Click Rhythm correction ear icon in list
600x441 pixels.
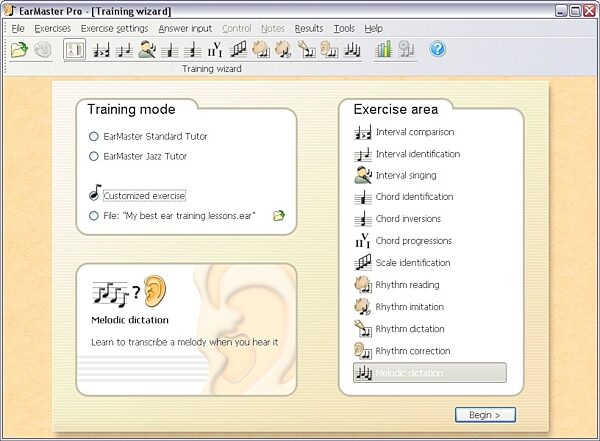363,351
